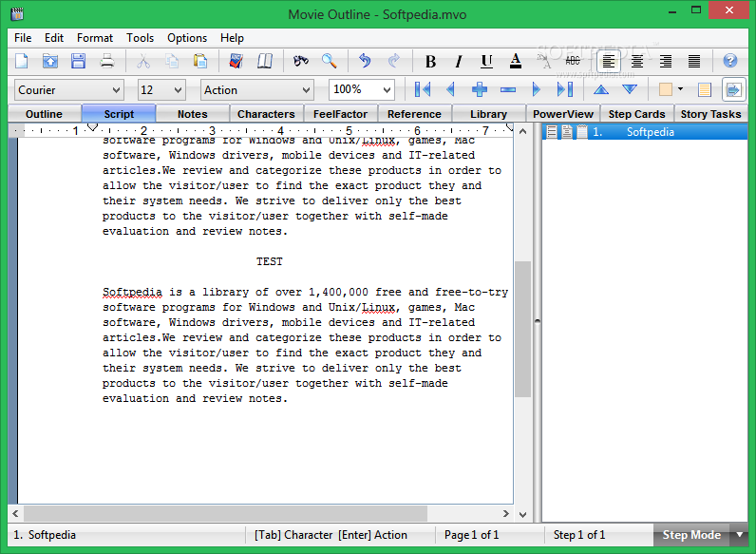Print the script with the printer icon
Screen dimensions: 756x554
click(107, 61)
